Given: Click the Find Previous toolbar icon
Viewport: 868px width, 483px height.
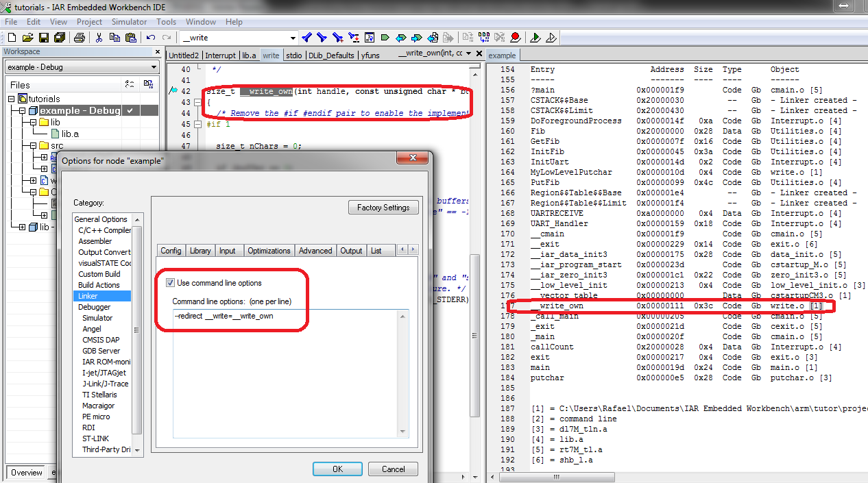Looking at the screenshot, I should [x=307, y=38].
